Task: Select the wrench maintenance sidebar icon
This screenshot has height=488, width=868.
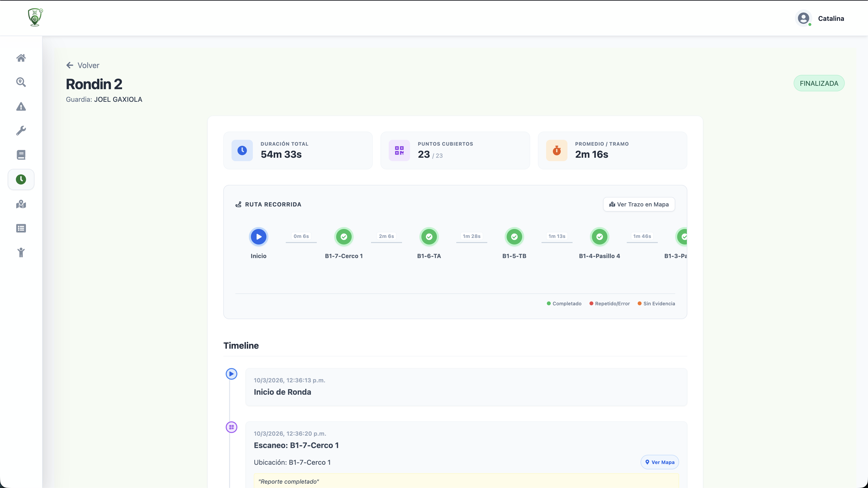Action: coord(21,131)
